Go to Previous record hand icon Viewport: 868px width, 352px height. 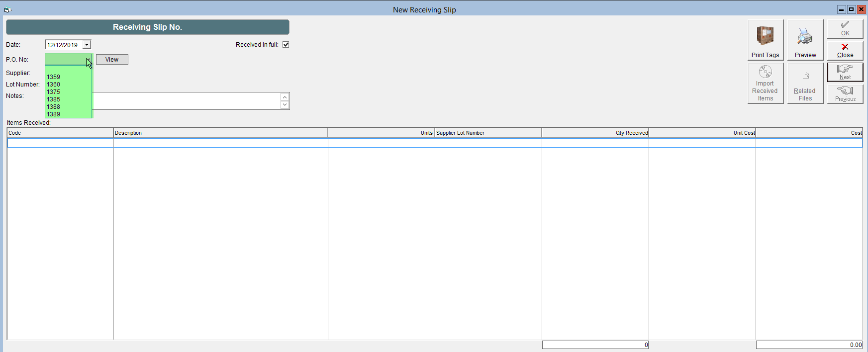tap(845, 93)
